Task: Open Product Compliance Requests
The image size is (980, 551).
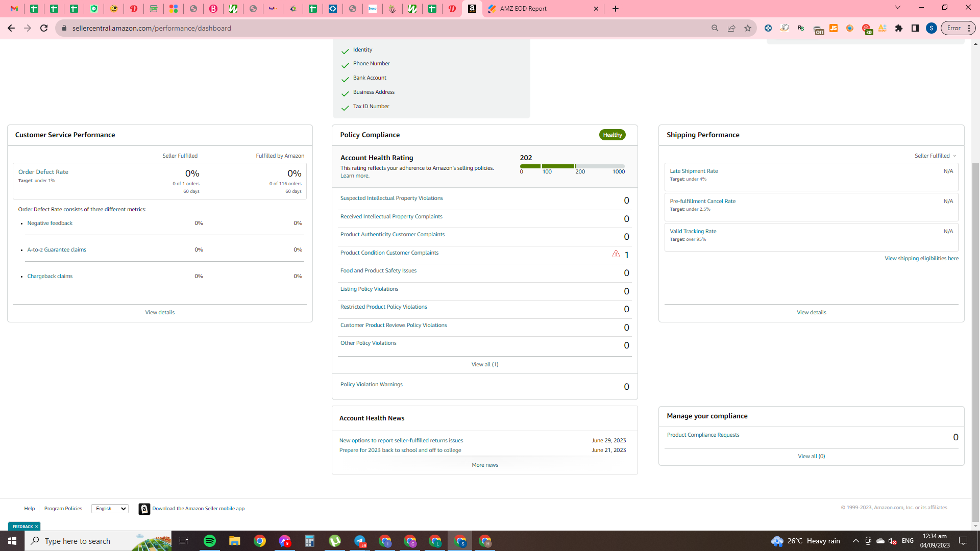Action: [x=703, y=435]
